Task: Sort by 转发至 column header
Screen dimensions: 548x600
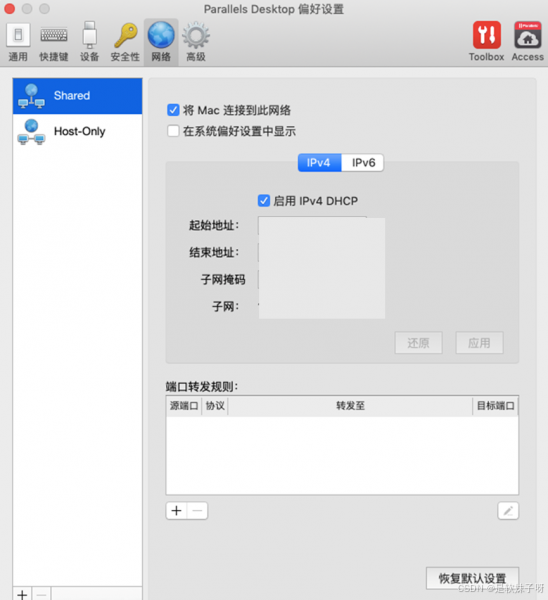Action: pos(350,406)
